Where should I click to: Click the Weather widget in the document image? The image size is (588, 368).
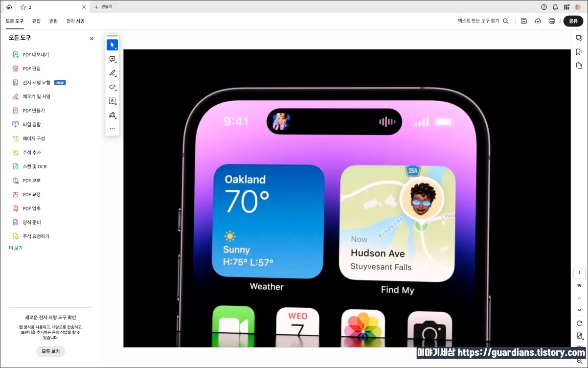(x=268, y=222)
